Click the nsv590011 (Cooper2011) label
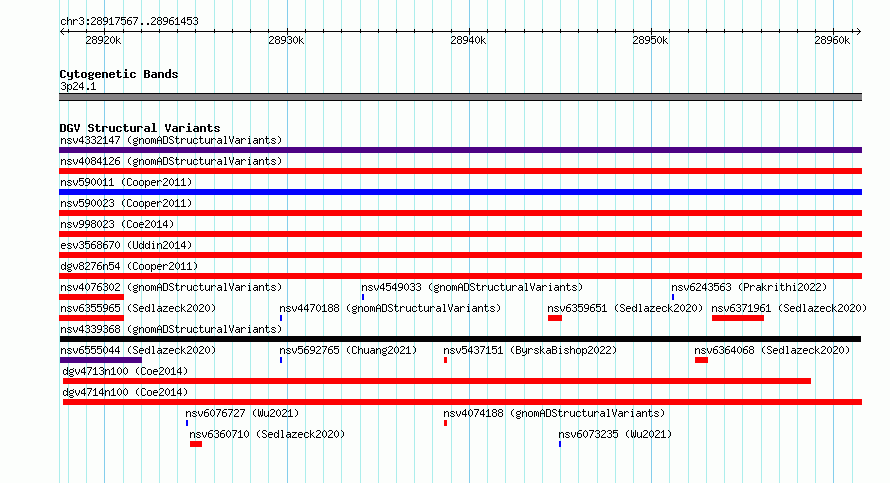The image size is (890, 483). coord(126,182)
